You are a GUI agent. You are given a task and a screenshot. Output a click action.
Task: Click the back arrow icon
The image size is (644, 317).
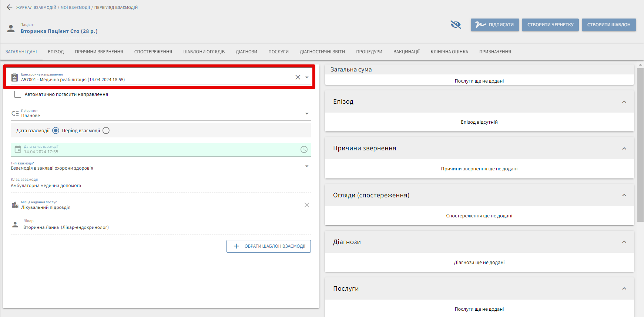pyautogui.click(x=9, y=7)
